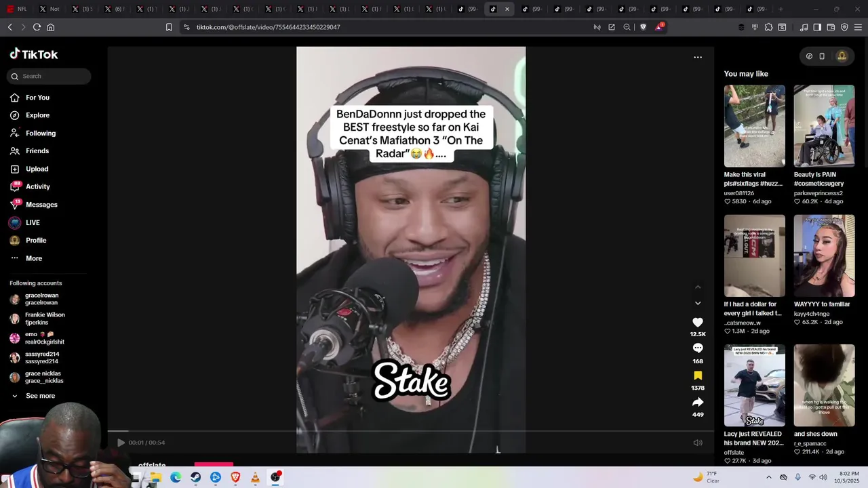Screen dimensions: 868x488
Task: Open Microsoft Edge from the taskbar
Action: click(176, 477)
